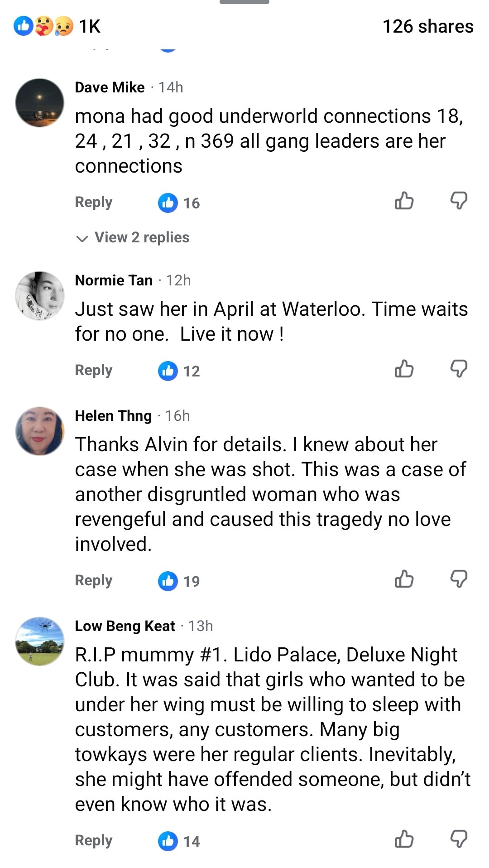
Task: Open Normie Tan's profile name link
Action: tap(114, 280)
